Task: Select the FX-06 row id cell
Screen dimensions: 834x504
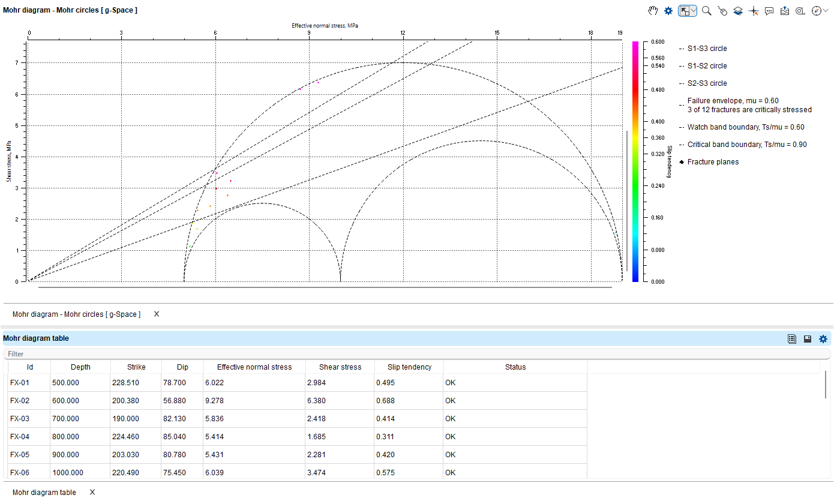Action: pyautogui.click(x=29, y=472)
